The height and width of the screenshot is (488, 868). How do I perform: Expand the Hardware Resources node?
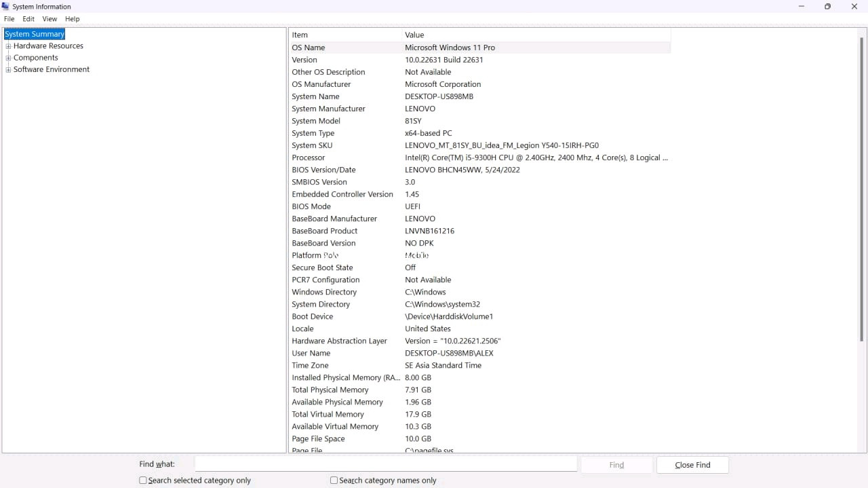8,46
